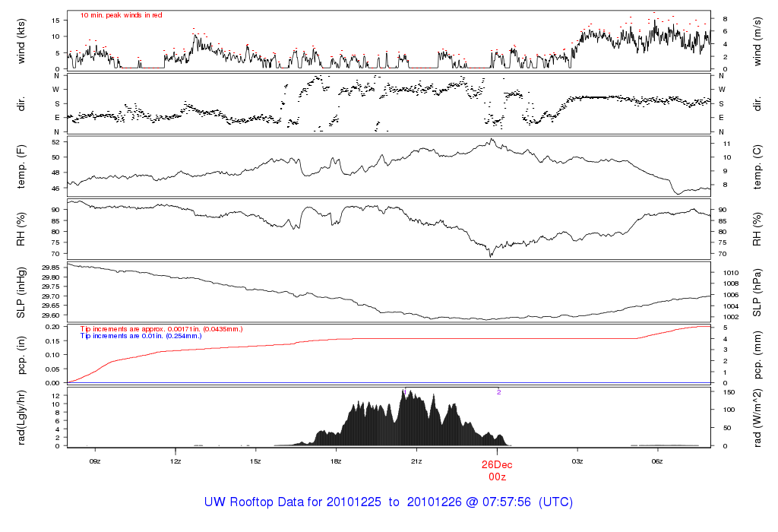Screen dimensions: 778x532
Task: Select the 03z time axis tick label
Action: point(577,461)
